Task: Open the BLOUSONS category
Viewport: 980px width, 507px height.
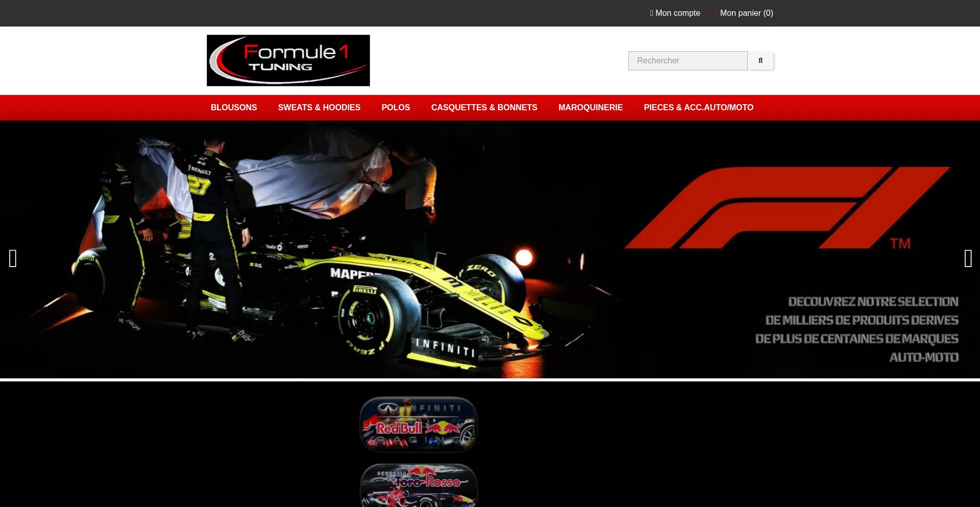Action: 234,108
